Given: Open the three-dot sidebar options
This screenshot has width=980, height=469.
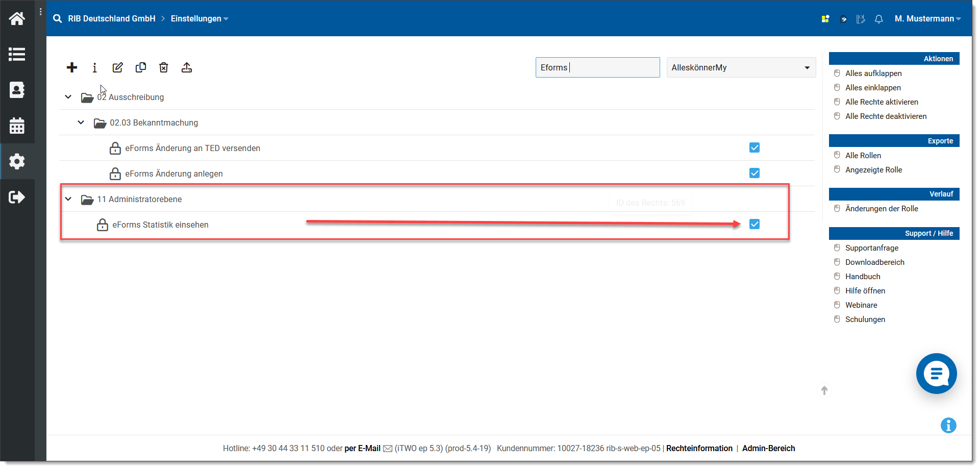Looking at the screenshot, I should [x=41, y=12].
